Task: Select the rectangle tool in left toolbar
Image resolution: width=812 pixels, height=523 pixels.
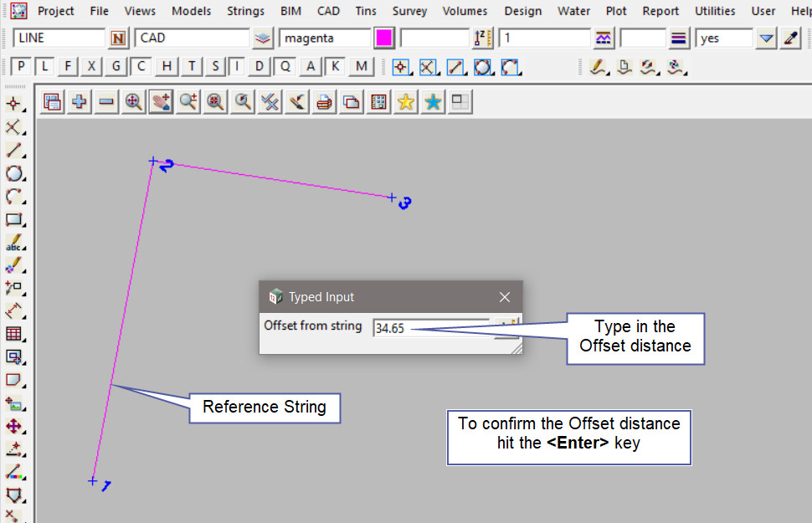Action: pyautogui.click(x=14, y=220)
